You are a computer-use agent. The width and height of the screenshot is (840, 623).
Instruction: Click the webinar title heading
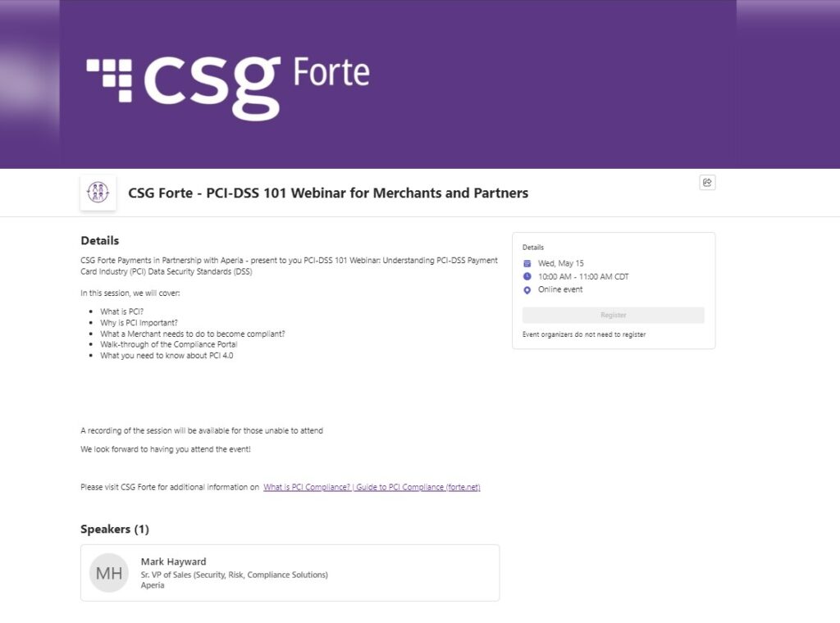click(328, 193)
